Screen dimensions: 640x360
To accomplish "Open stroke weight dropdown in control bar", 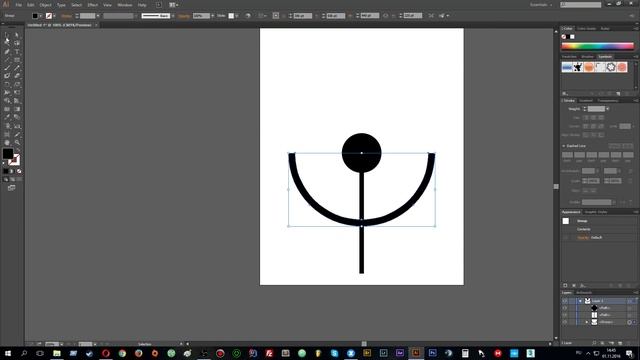I will click(98, 16).
